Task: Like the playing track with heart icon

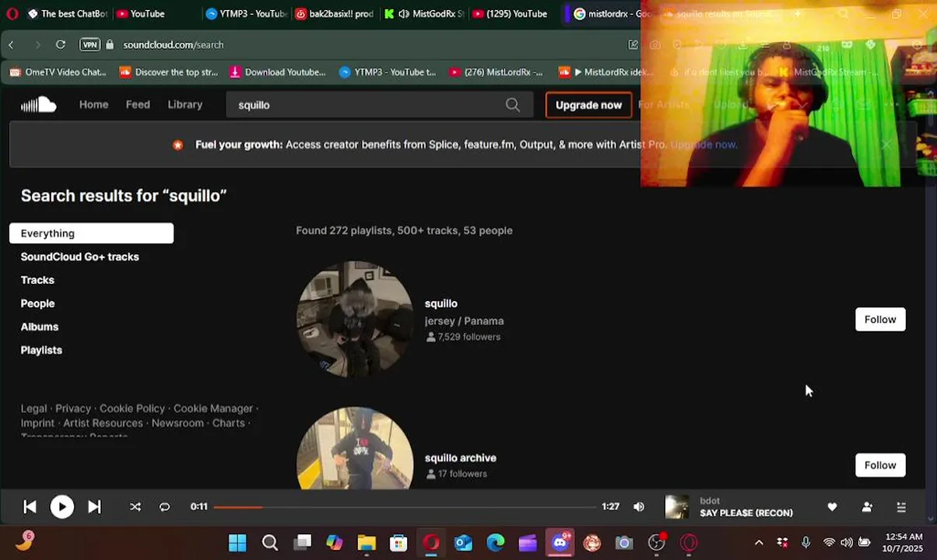Action: click(832, 507)
